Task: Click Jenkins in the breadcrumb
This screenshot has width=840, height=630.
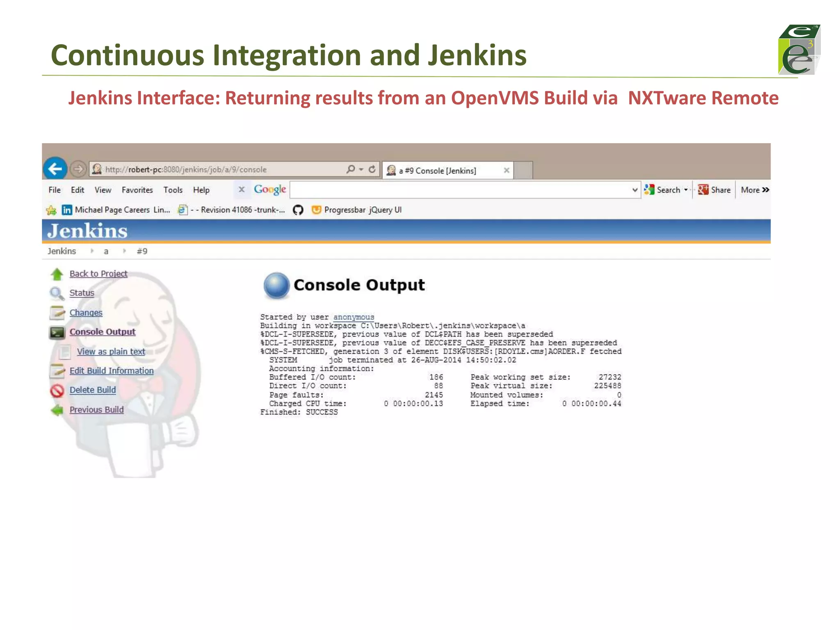Action: point(62,251)
